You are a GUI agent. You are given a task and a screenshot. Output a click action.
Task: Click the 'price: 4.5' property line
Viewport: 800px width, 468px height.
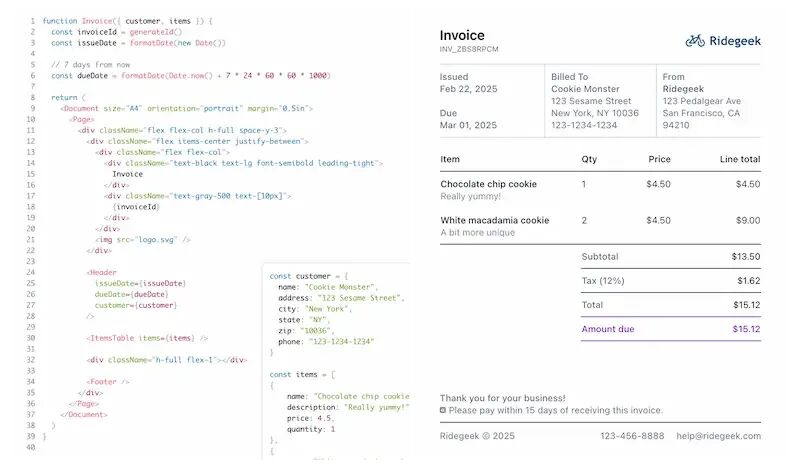pyautogui.click(x=310, y=418)
